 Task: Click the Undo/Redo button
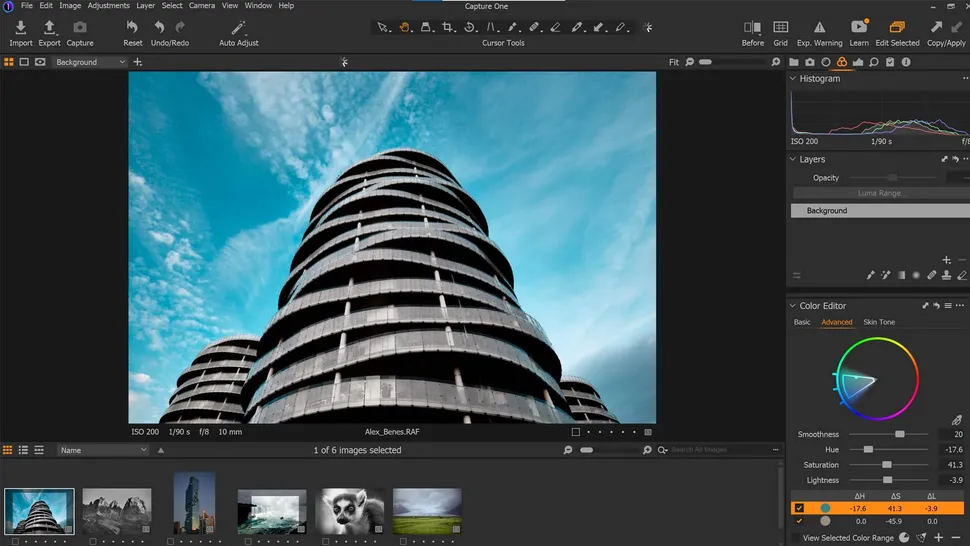pyautogui.click(x=170, y=32)
